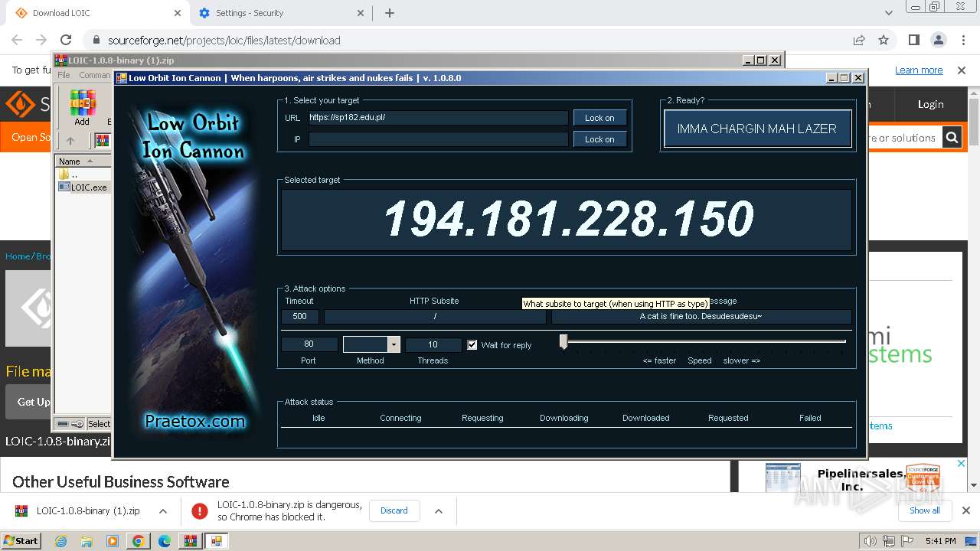This screenshot has height=551, width=980.
Task: Click the message field 'A cat is fine too'
Action: 701,316
